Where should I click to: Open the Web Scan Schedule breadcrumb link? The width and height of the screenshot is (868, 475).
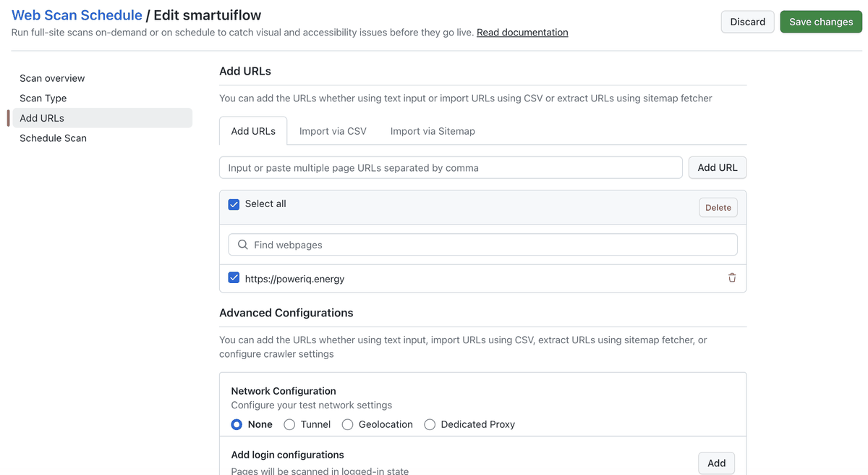click(77, 14)
